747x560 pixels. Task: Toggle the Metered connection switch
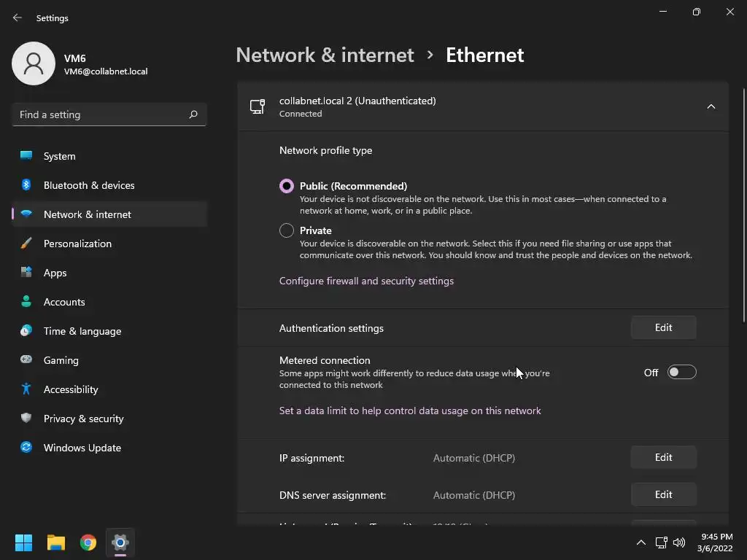pos(682,373)
